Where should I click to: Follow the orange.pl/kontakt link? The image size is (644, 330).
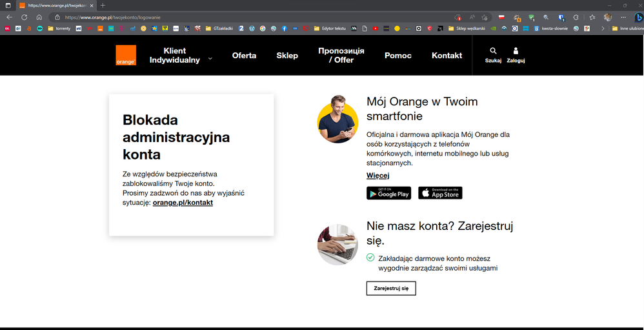(x=183, y=203)
